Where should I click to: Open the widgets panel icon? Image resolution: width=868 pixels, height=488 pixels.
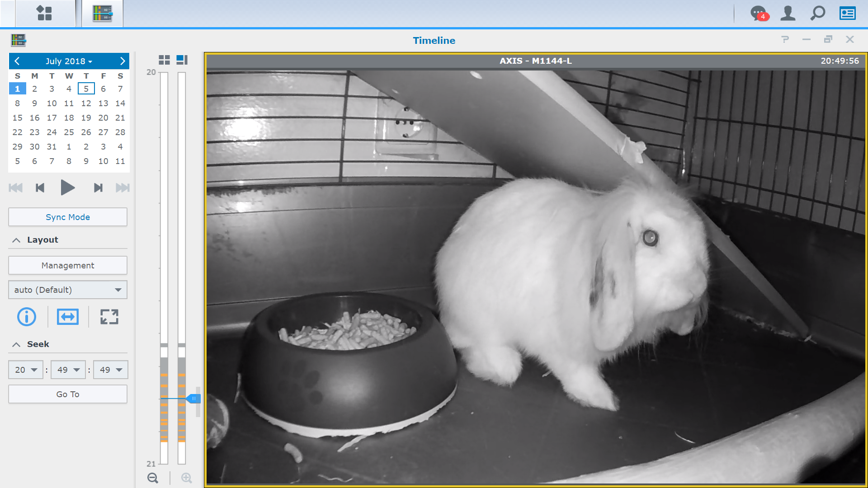point(847,13)
